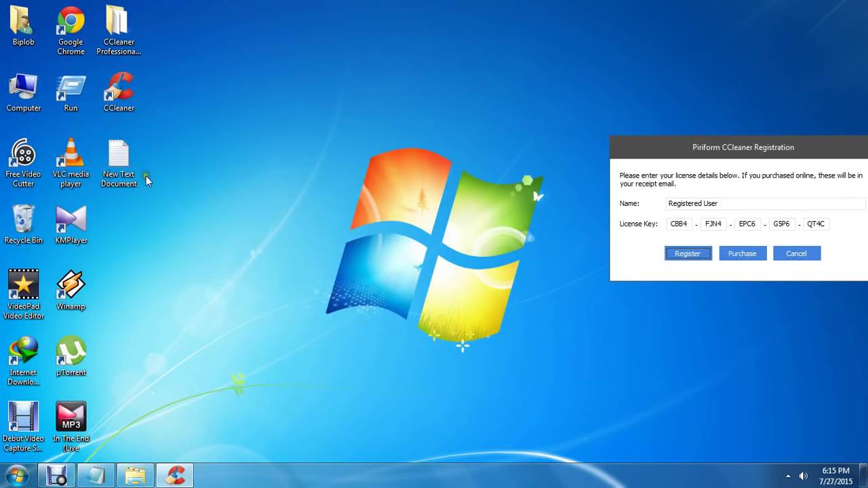The width and height of the screenshot is (868, 488).
Task: Click the Purchase button
Action: pos(743,253)
